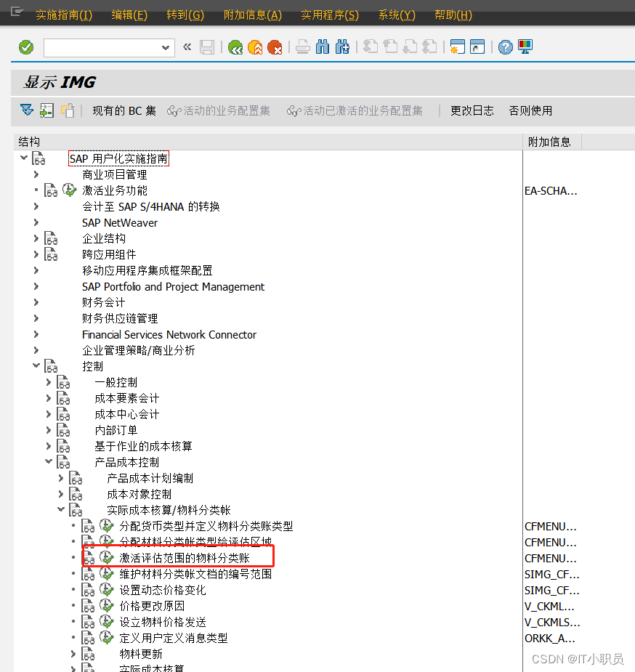Expand the 商业项目管理 node
Screen dimensions: 635x672
(36, 174)
